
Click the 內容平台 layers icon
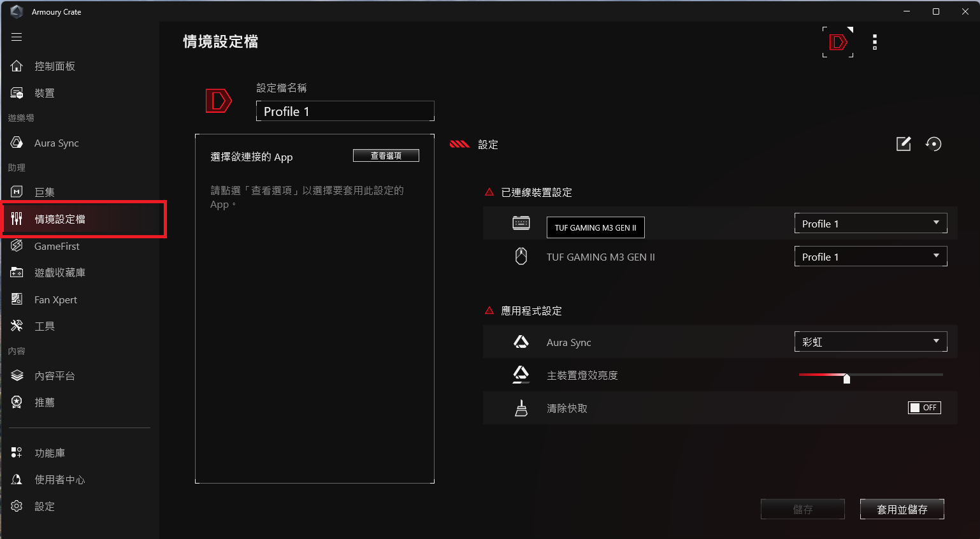(17, 376)
